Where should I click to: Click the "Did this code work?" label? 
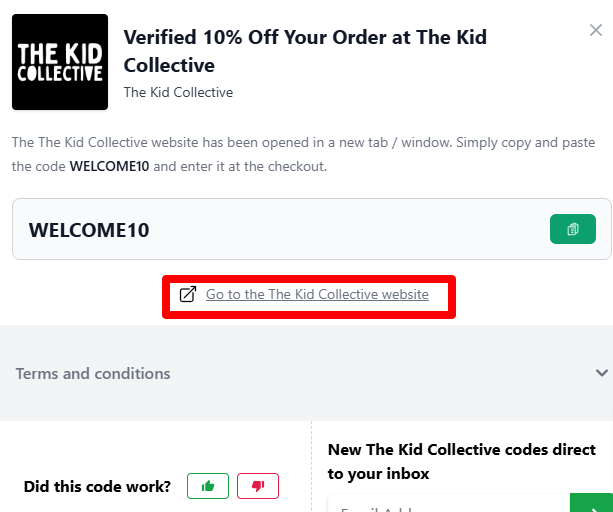(x=97, y=487)
